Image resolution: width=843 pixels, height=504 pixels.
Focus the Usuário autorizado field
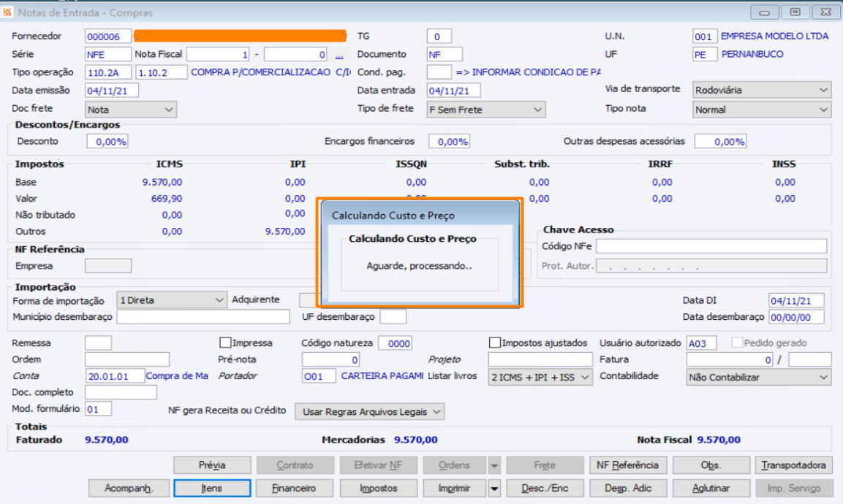coord(702,343)
